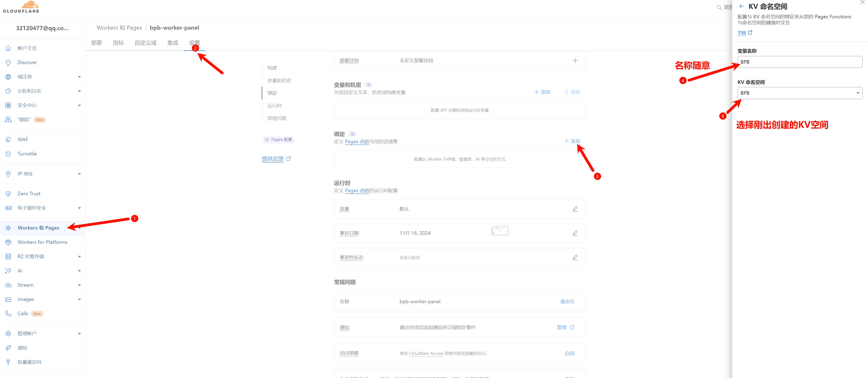
Task: Switch to the 指标 tab
Action: pos(118,43)
